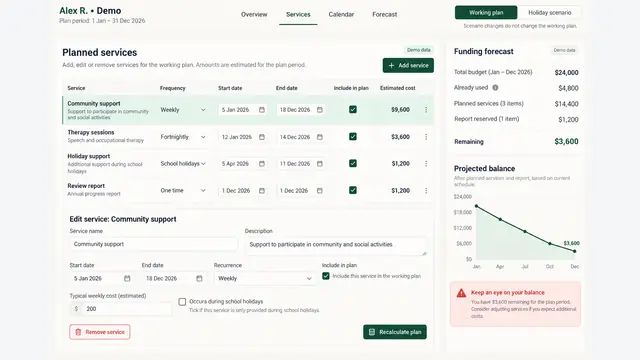The width and height of the screenshot is (640, 360).
Task: Open calendar picker for Therapy sessions start date
Action: coord(262,137)
